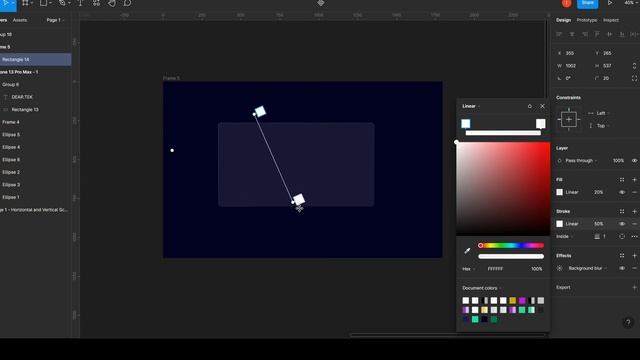Switch to Assets tab
This screenshot has width=640, height=360.
pyautogui.click(x=20, y=20)
